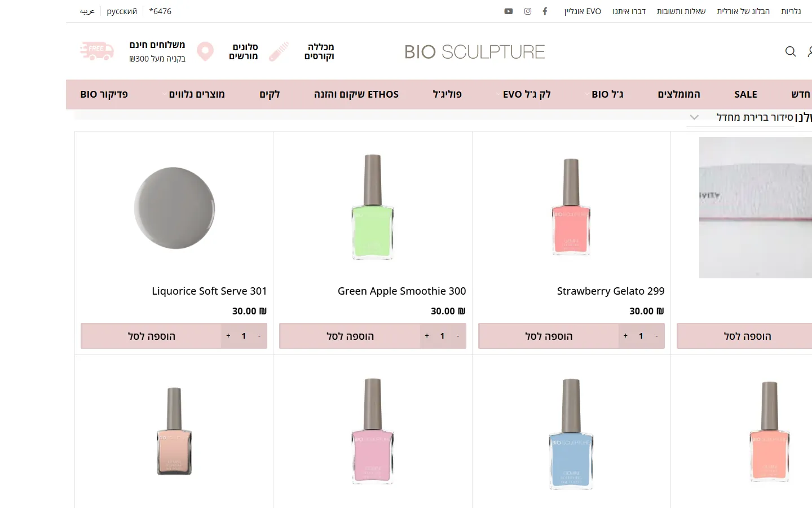Open the YouTube social icon
This screenshot has height=508, width=812.
(x=509, y=11)
